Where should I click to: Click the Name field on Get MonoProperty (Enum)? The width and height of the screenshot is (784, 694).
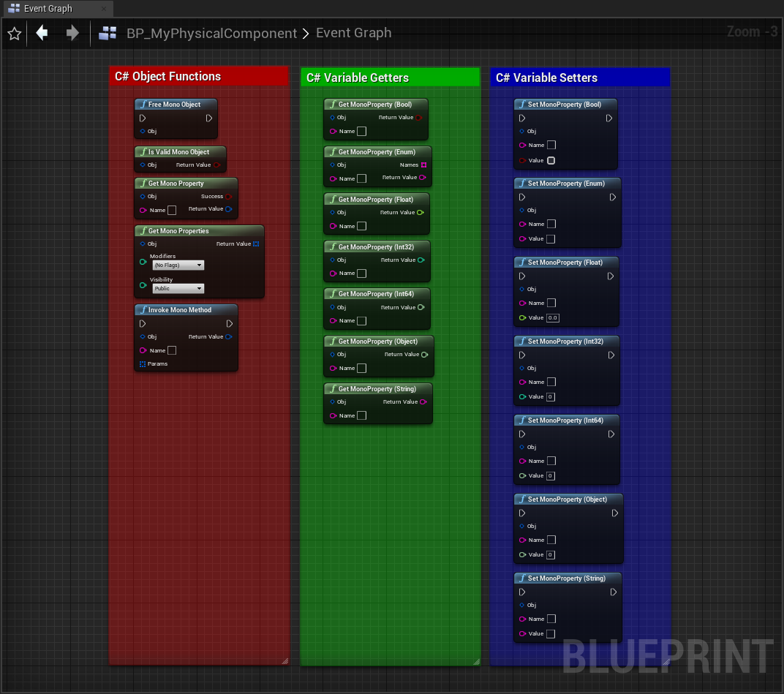click(x=362, y=178)
